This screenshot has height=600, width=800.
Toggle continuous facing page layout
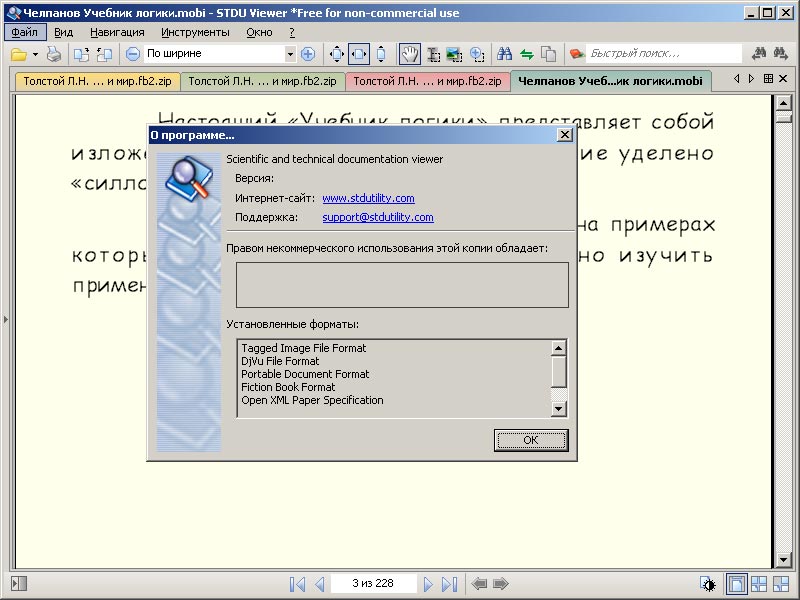(780, 583)
